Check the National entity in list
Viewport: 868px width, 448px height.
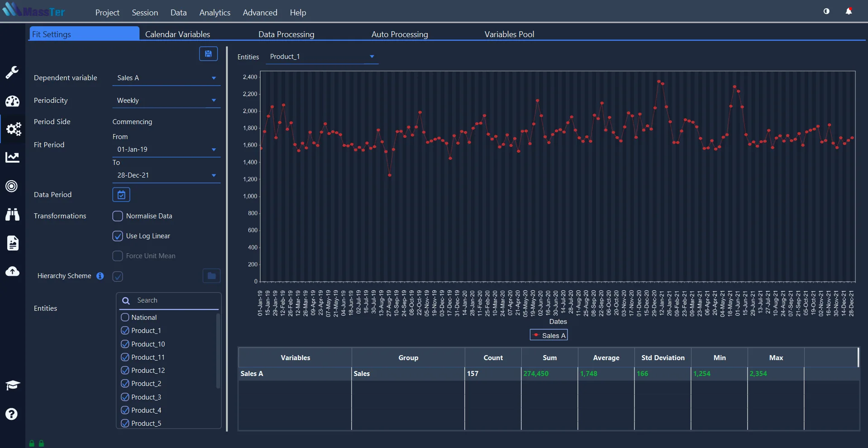[125, 318]
